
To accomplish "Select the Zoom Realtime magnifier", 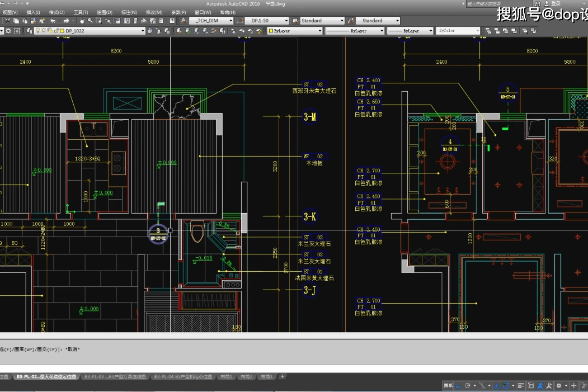I will [x=90, y=21].
